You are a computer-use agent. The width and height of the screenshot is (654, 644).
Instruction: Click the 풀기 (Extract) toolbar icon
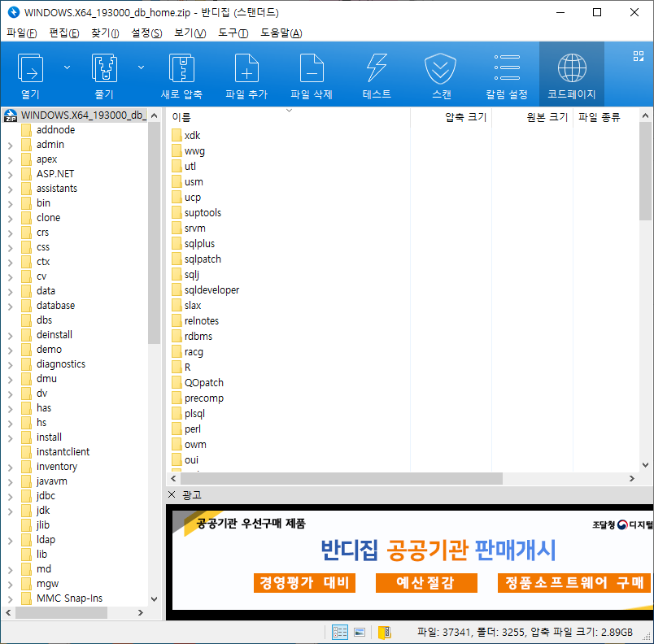[104, 68]
